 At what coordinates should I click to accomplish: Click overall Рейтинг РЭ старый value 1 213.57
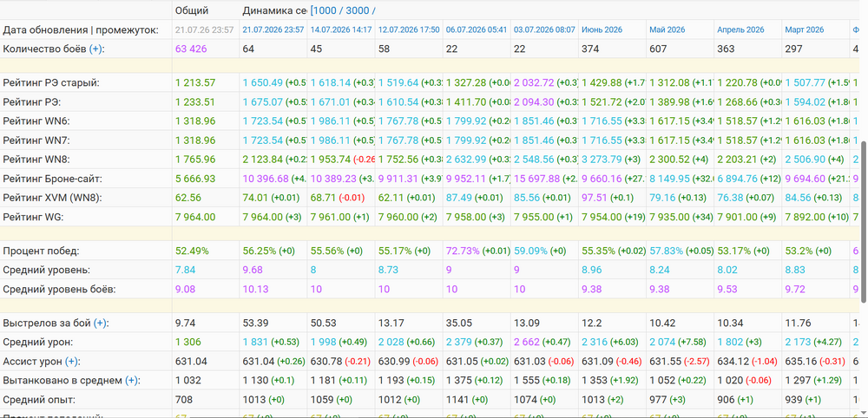[x=195, y=83]
